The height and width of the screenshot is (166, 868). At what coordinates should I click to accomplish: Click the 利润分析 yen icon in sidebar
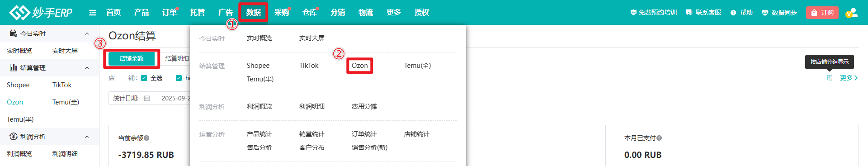14,137
